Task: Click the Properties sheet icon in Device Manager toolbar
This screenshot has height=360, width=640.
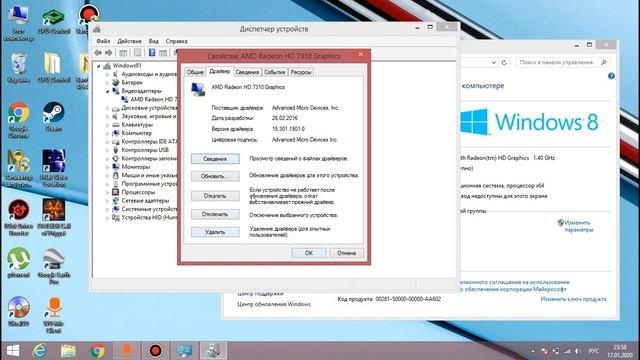Action: click(x=138, y=53)
